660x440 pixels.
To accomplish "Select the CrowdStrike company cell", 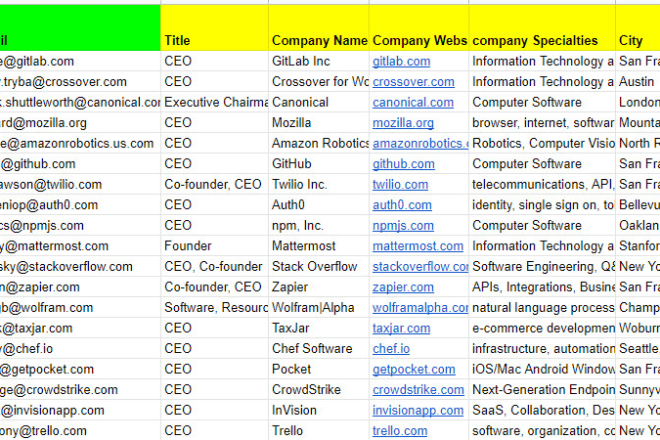I will coord(319,390).
